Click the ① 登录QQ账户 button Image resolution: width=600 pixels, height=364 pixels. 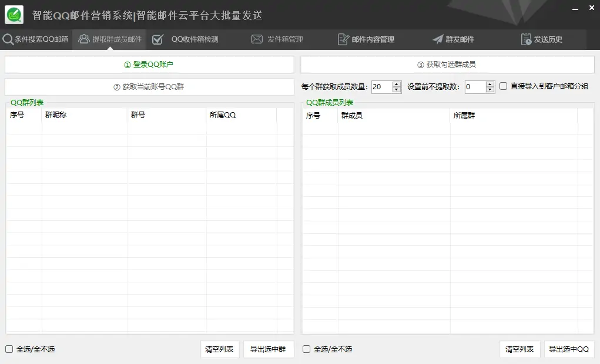coord(149,65)
